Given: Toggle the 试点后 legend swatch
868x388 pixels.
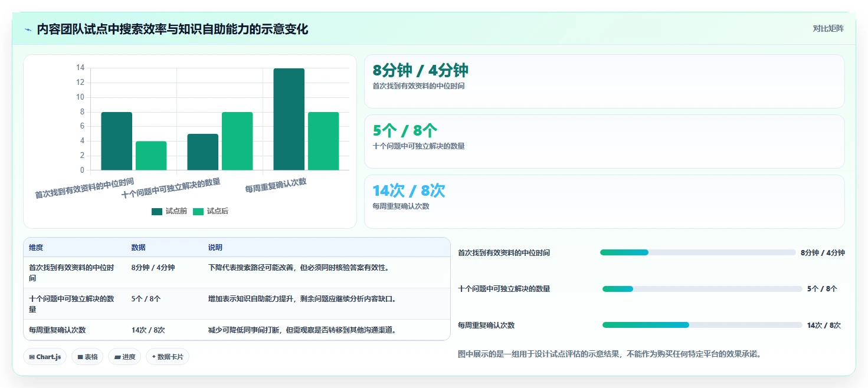Looking at the screenshot, I should pyautogui.click(x=198, y=211).
